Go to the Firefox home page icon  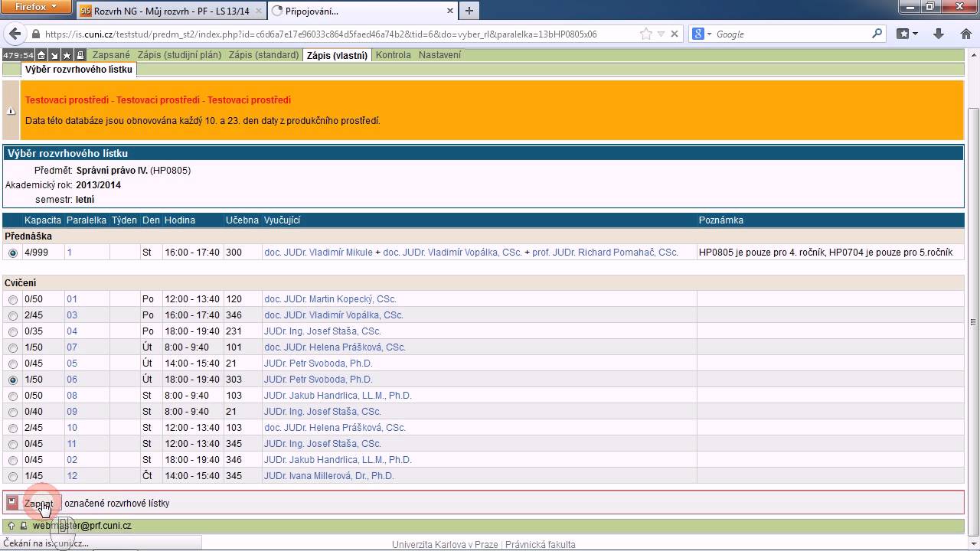point(965,34)
